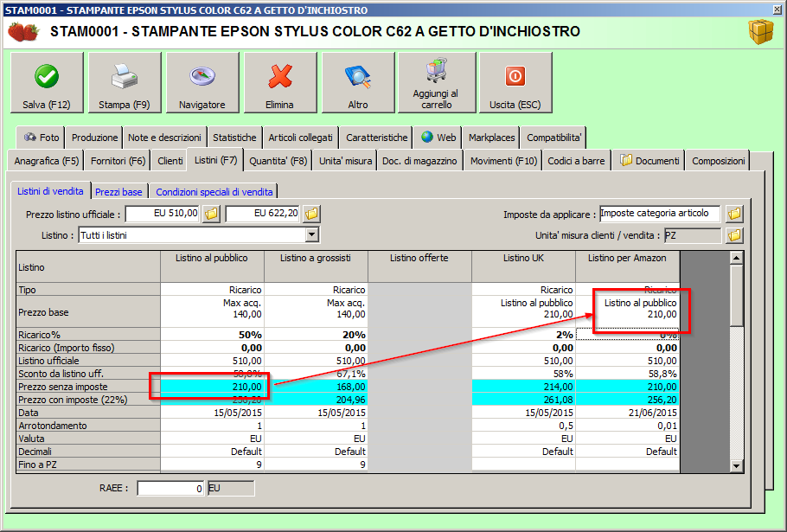Open folder icon next to EU 622,20
The image size is (787, 532).
311,214
